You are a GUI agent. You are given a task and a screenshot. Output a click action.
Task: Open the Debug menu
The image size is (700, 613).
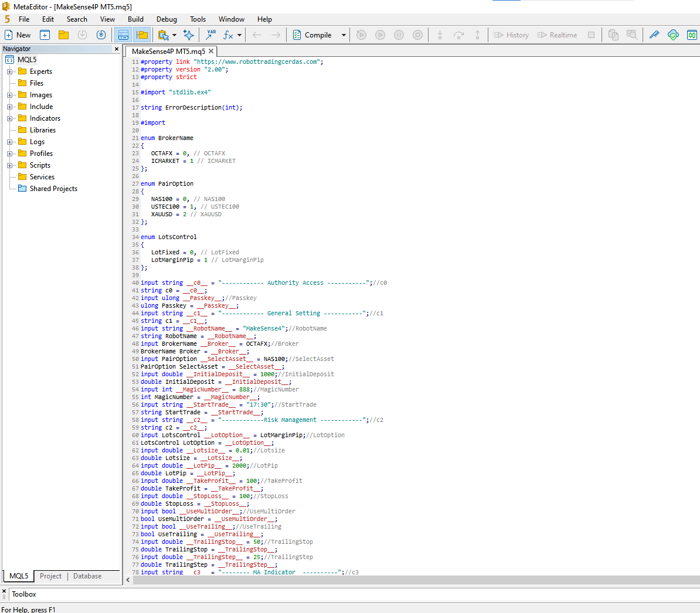166,19
